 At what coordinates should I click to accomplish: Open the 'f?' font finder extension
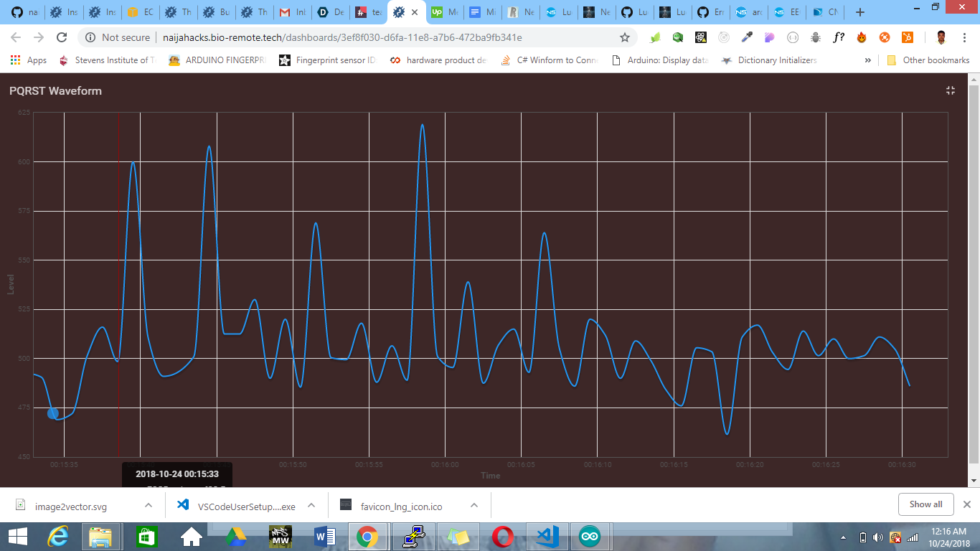839,37
